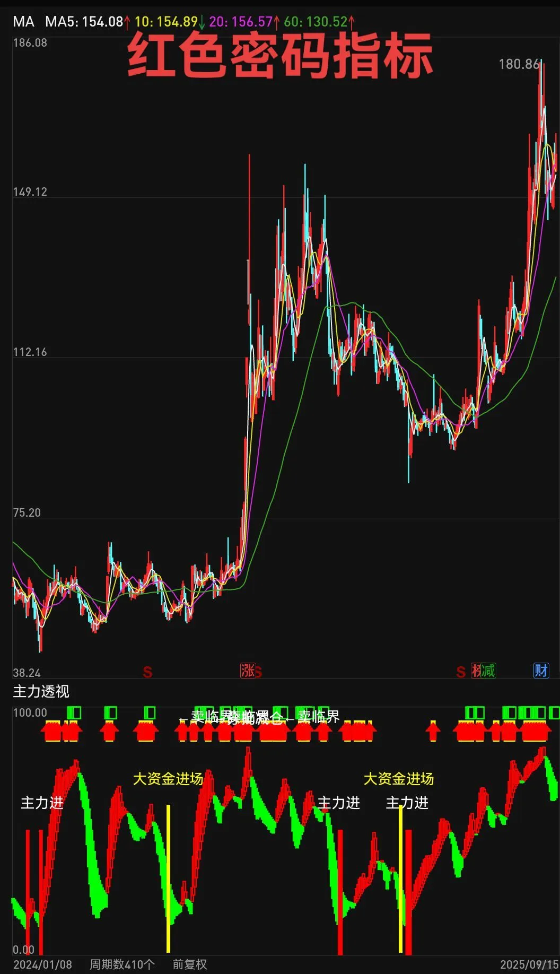Click the tall yellow line below the second 大资金进场
This screenshot has height=974, width=560.
pyautogui.click(x=400, y=879)
